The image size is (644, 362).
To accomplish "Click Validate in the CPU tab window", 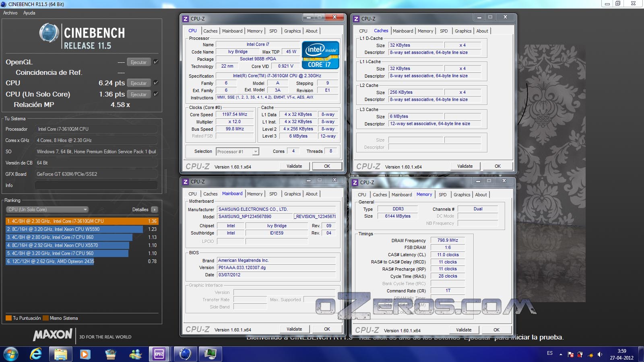I will pyautogui.click(x=294, y=166).
